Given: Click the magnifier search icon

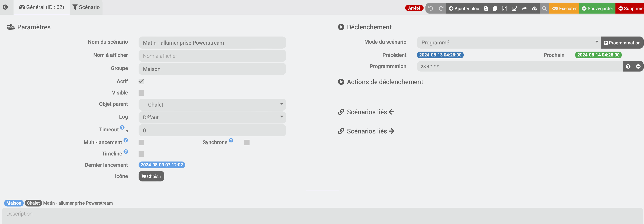Looking at the screenshot, I should click(544, 8).
